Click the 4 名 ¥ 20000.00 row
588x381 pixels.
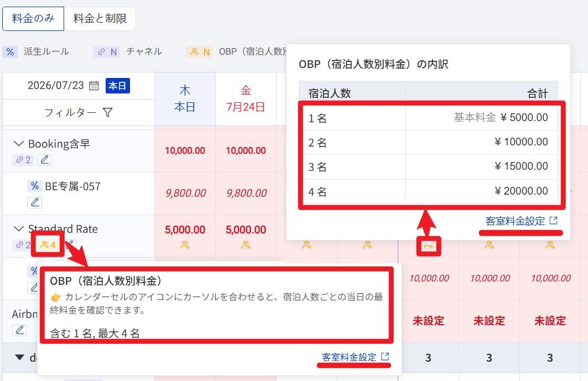coord(428,192)
